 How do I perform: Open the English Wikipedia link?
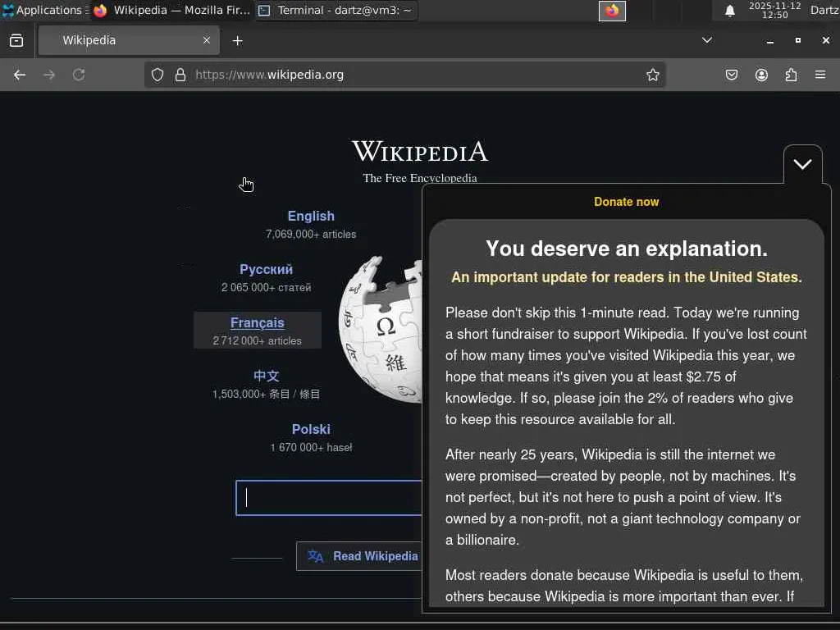(311, 216)
